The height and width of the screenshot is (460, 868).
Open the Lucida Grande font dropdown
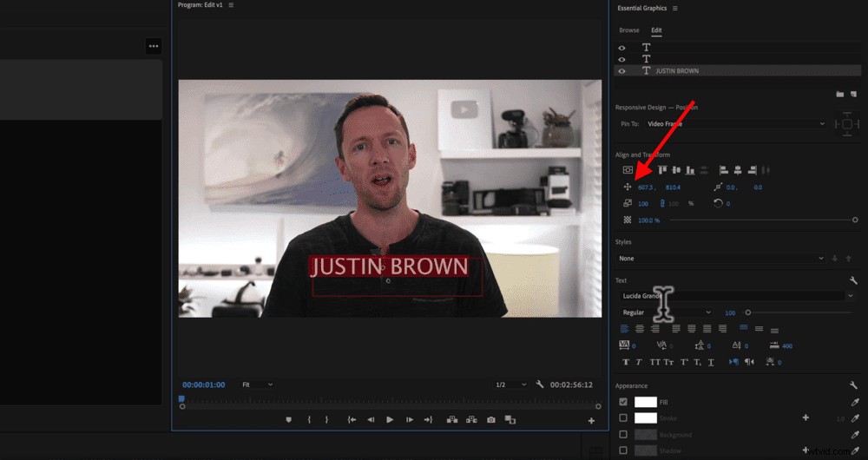coord(737,296)
